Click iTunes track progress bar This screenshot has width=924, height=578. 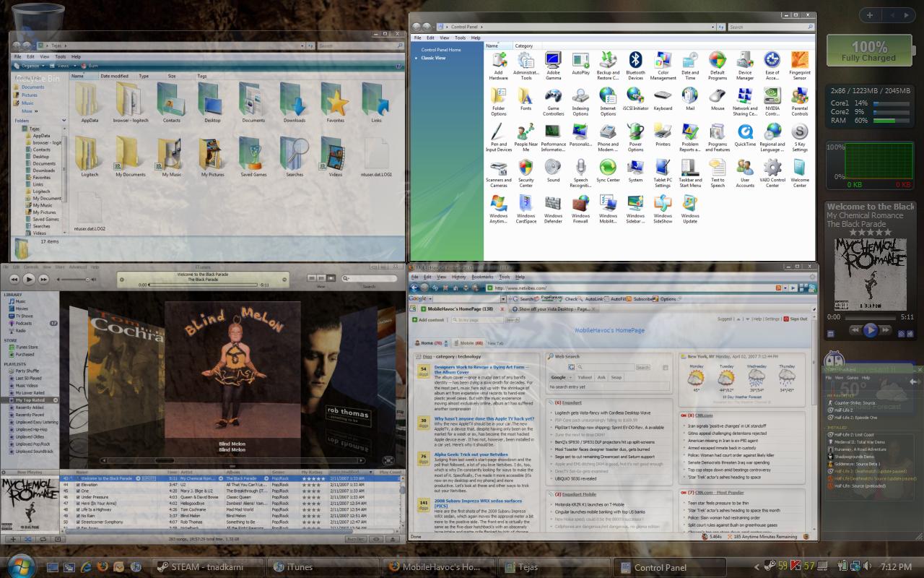204,285
